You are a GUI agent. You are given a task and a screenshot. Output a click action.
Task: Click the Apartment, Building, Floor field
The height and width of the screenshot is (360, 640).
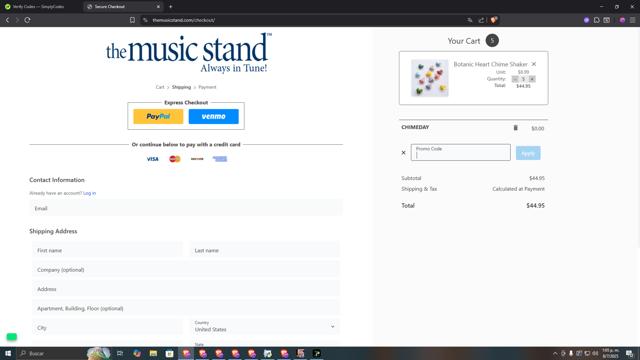(x=186, y=309)
